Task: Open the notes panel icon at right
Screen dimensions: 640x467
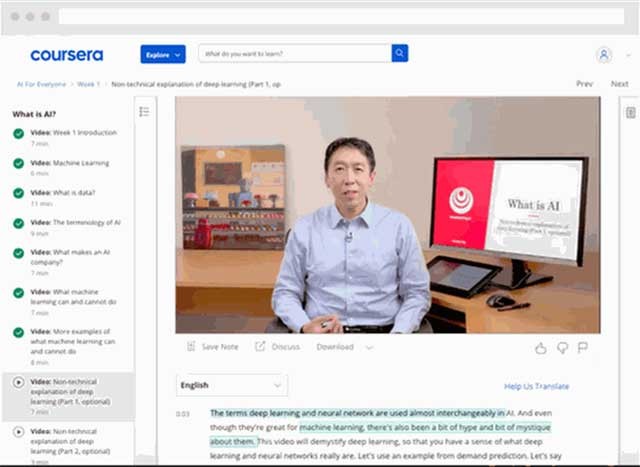Action: tap(630, 112)
